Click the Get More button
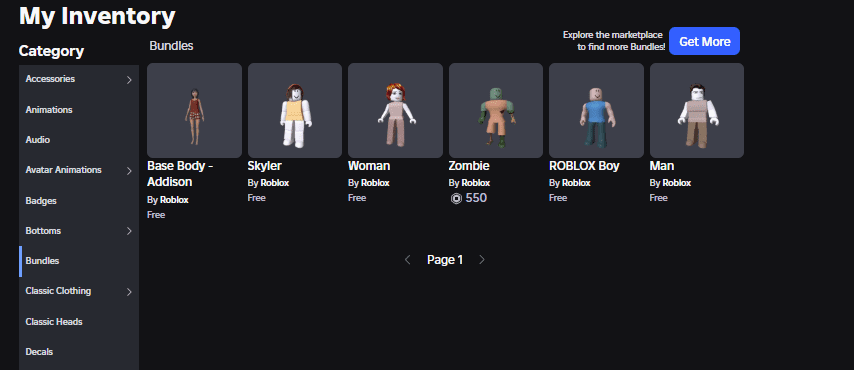Screen dimensions: 854x370 (704, 41)
